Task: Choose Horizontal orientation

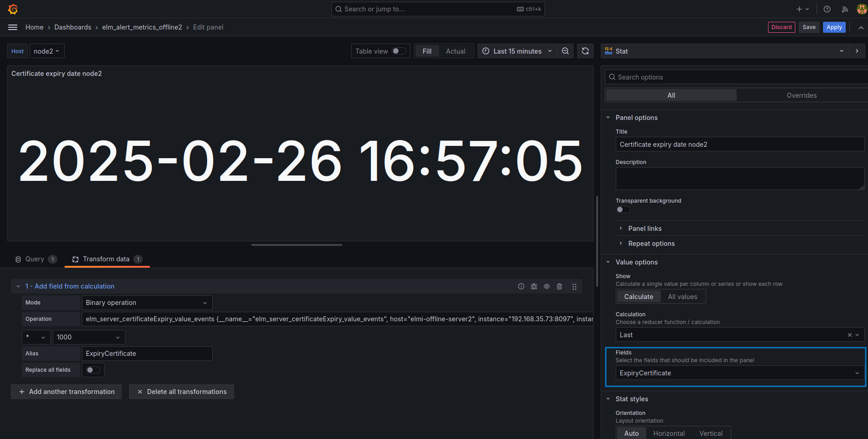Action: (x=669, y=434)
